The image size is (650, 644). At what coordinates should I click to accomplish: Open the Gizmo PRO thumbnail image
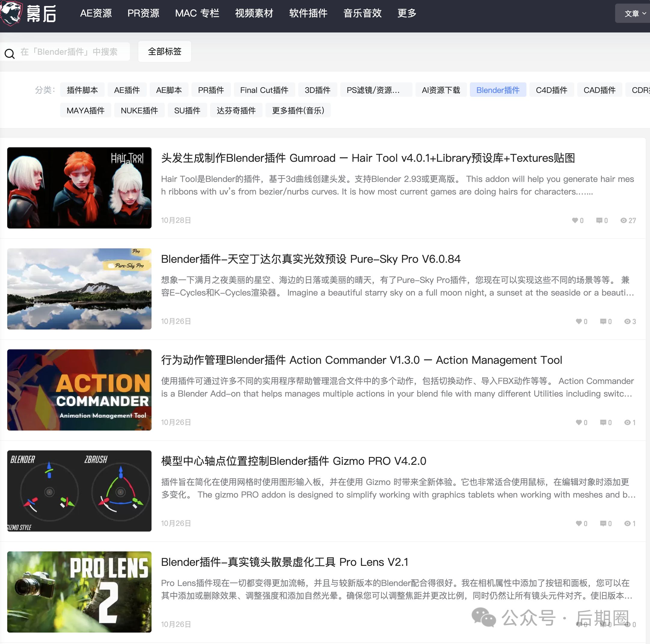pyautogui.click(x=79, y=491)
